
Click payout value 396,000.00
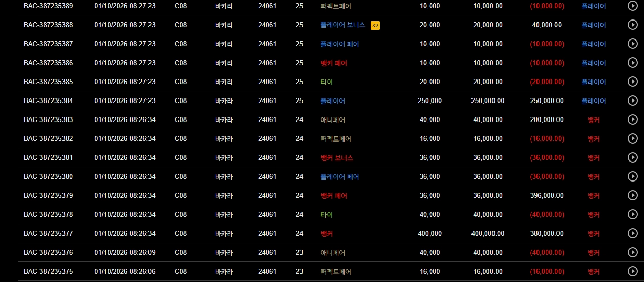[x=547, y=196]
